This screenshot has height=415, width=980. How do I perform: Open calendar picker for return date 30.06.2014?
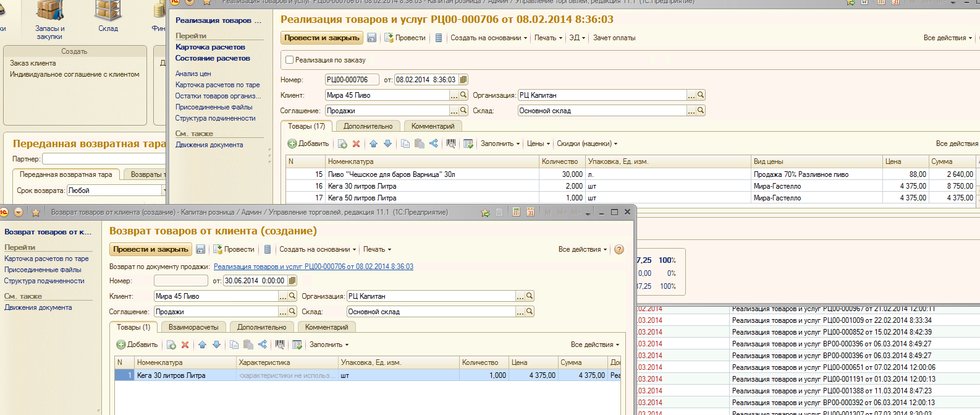[292, 281]
